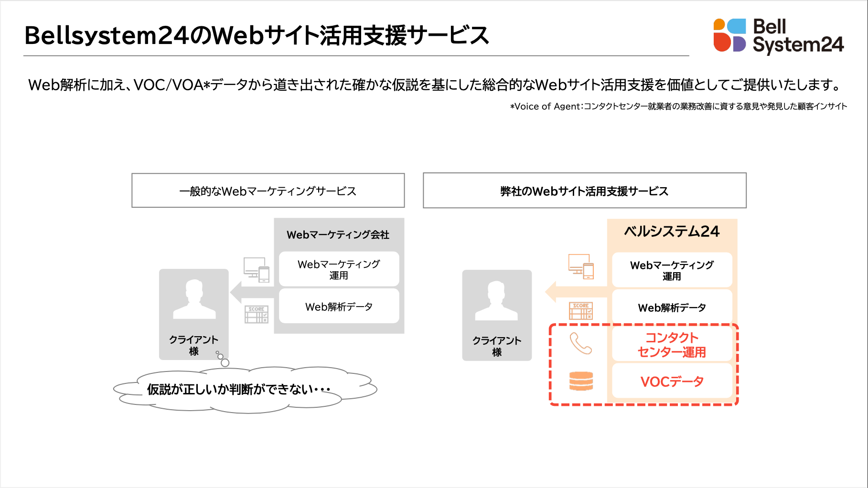This screenshot has height=488, width=868.
Task: Select gray panel's Webマーケティング運用 box
Action: tap(339, 269)
